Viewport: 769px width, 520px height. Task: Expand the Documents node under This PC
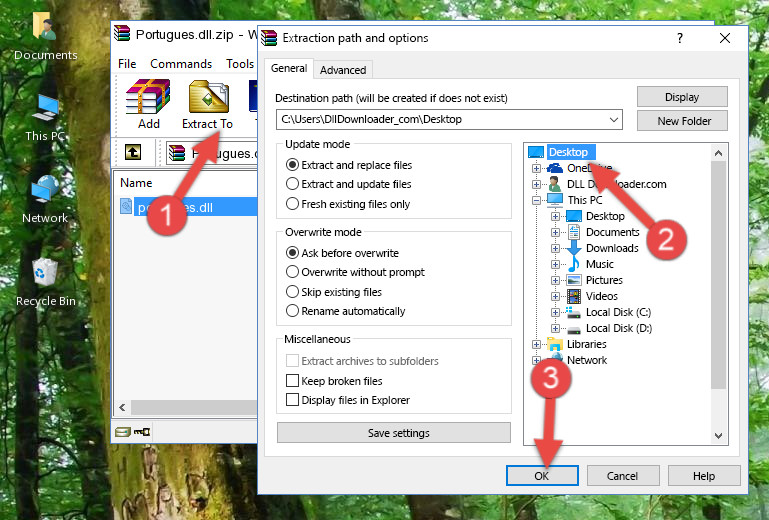coord(555,233)
